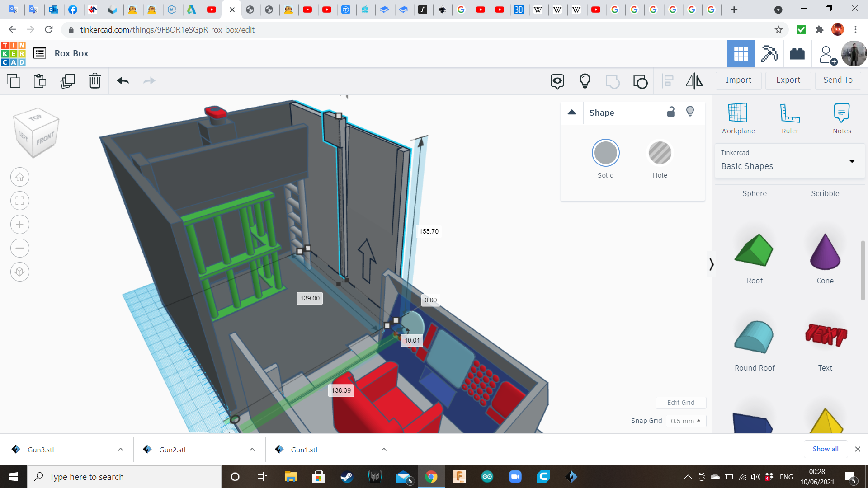Toggle shape visibility lightbulb in Shape panel
Screen dimensions: 868x488
click(690, 112)
